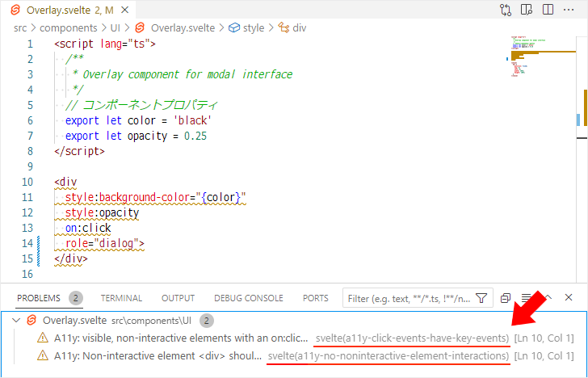Screen dimensions: 588x378
Task: Open the svelte(a11y-no-noninteractive-element-interactions) rule link
Action: (388, 356)
